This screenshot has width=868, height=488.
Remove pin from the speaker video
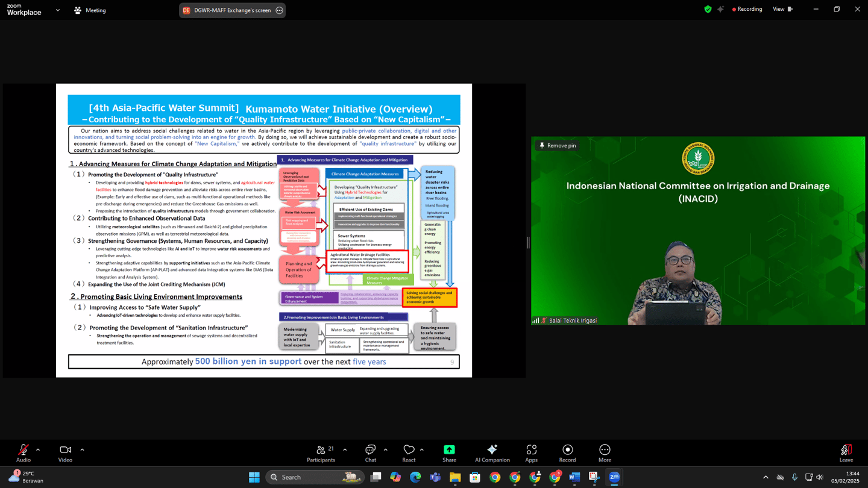[558, 145]
